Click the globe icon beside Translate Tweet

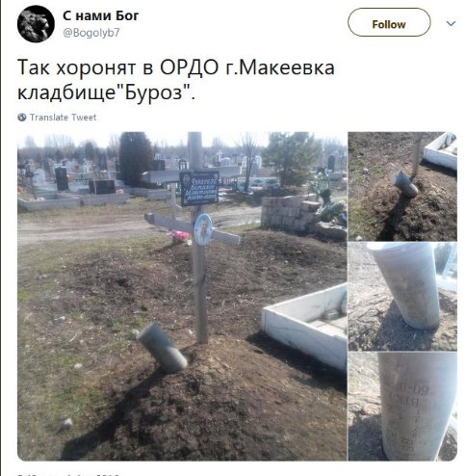pyautogui.click(x=22, y=118)
